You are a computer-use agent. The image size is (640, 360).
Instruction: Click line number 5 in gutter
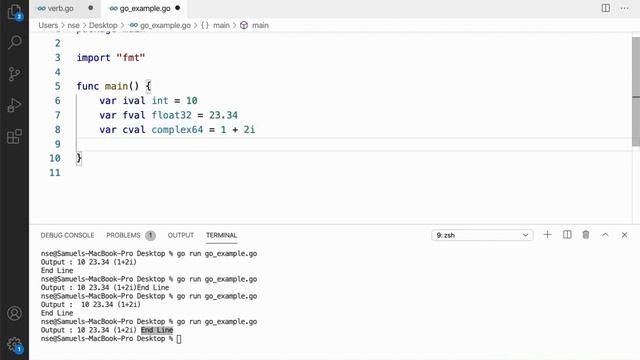pyautogui.click(x=58, y=86)
